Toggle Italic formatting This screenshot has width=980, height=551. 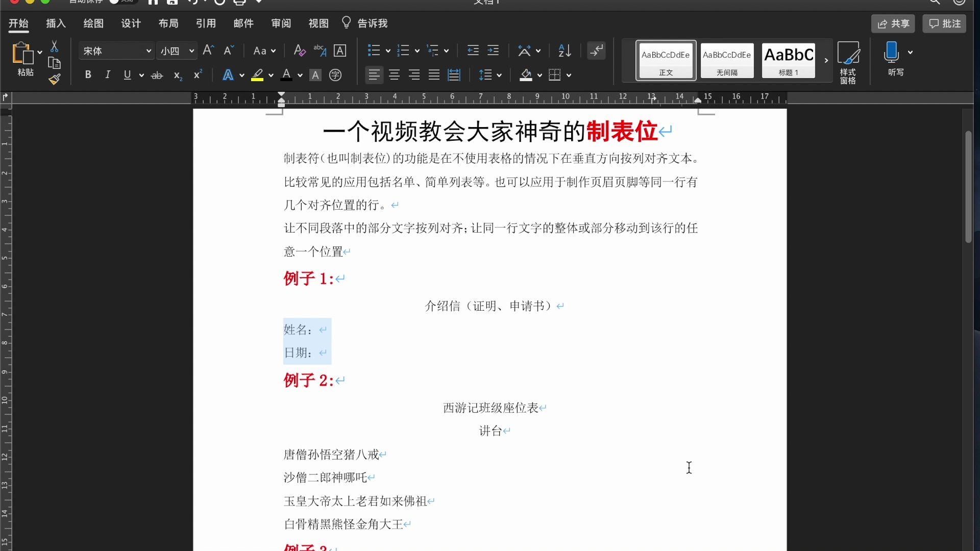pyautogui.click(x=108, y=75)
